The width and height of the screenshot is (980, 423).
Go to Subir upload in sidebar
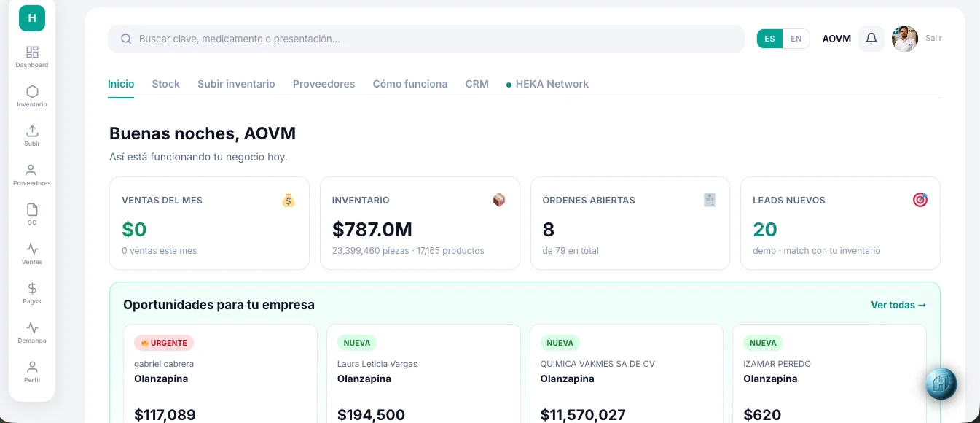[x=32, y=136]
